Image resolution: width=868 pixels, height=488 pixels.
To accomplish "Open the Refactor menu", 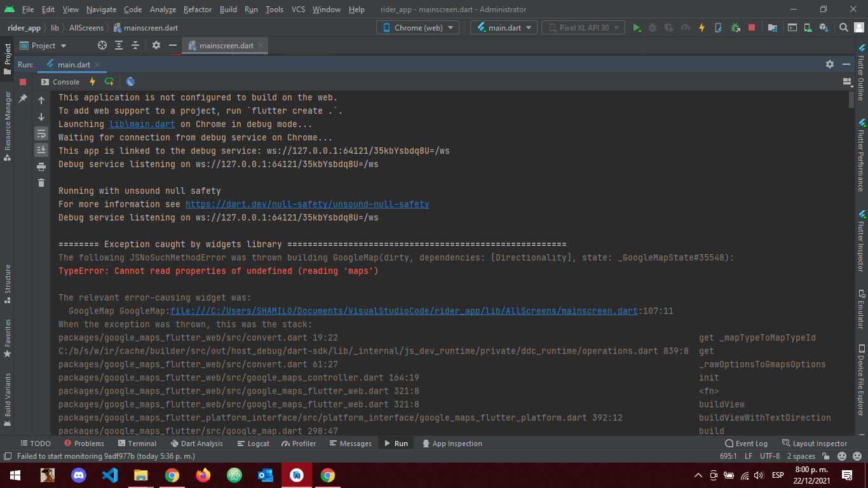I will tap(197, 10).
